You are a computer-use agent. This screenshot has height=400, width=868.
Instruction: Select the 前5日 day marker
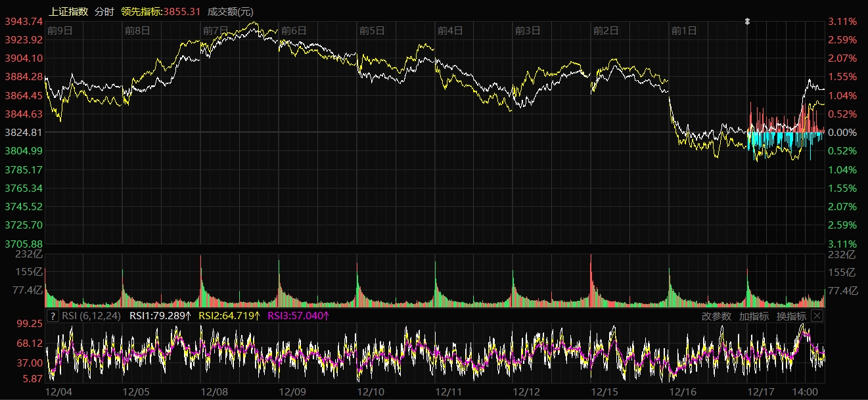[372, 30]
